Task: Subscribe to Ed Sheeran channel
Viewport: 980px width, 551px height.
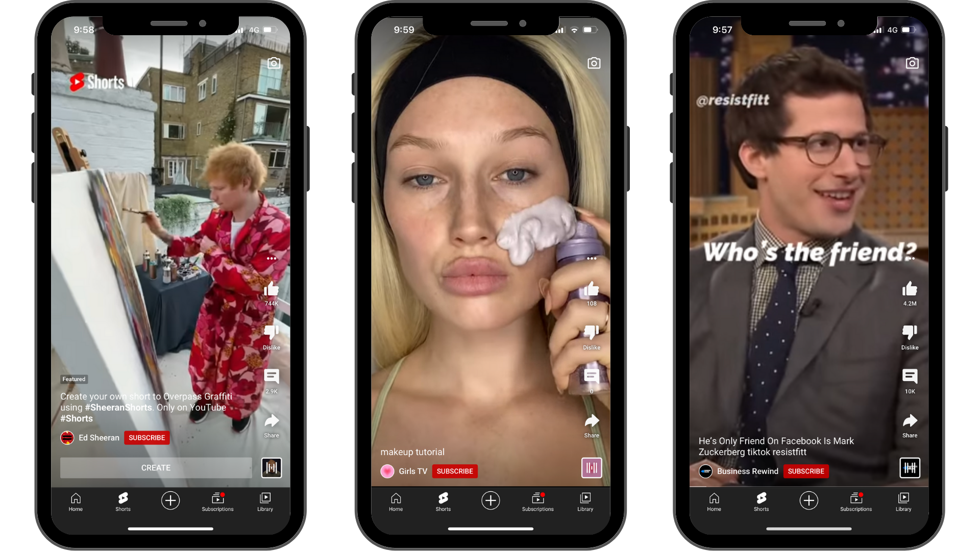Action: 148,437
